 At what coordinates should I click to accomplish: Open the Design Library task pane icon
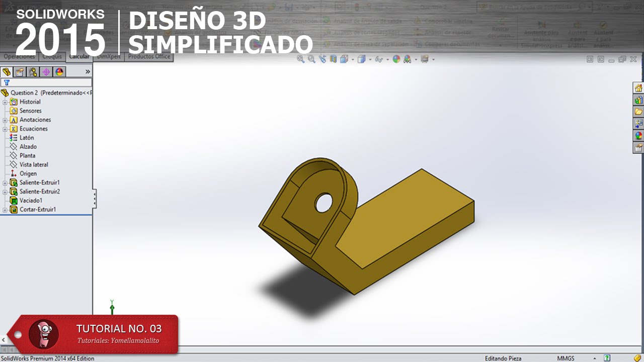(638, 100)
